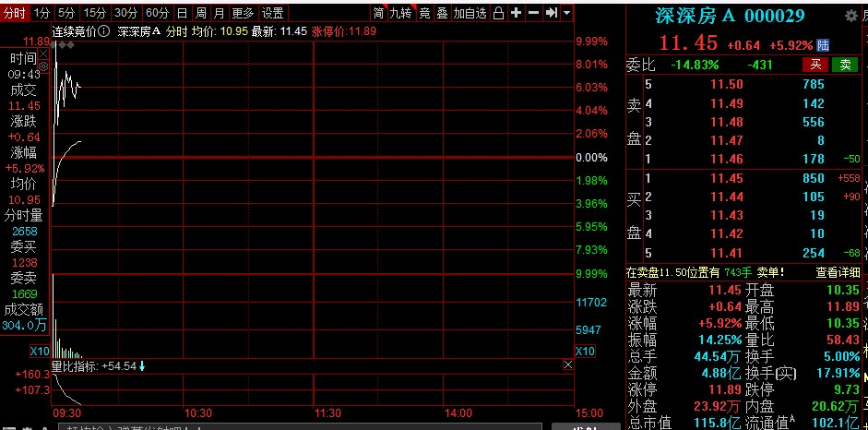Screen dimensions: 868x430
Task: Toggle the right X10 volume scale
Action: tap(585, 351)
